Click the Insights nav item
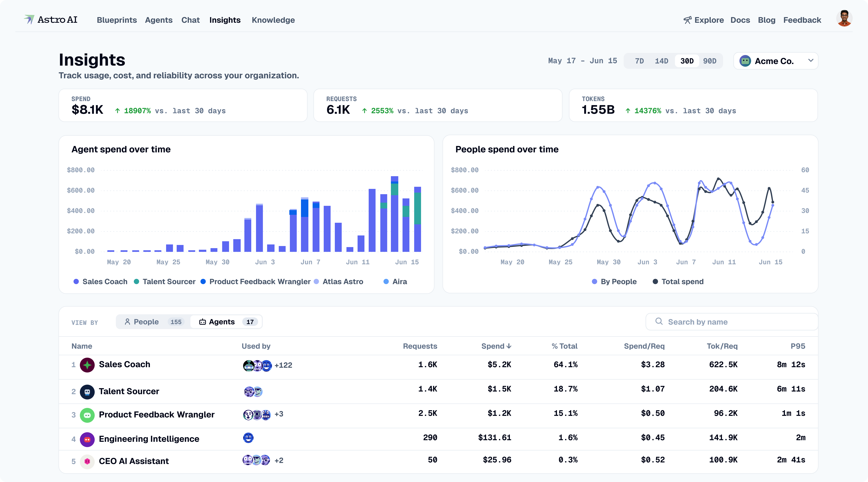Image resolution: width=868 pixels, height=482 pixels. pyautogui.click(x=225, y=20)
